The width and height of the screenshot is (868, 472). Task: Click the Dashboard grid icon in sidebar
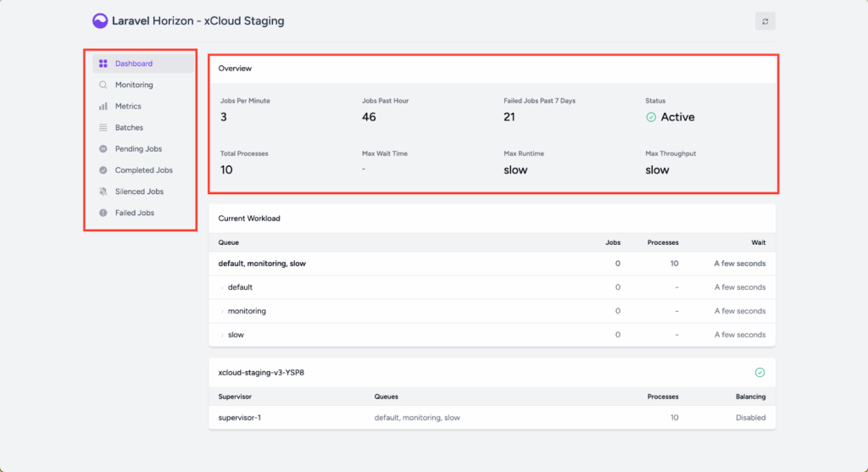click(x=103, y=64)
